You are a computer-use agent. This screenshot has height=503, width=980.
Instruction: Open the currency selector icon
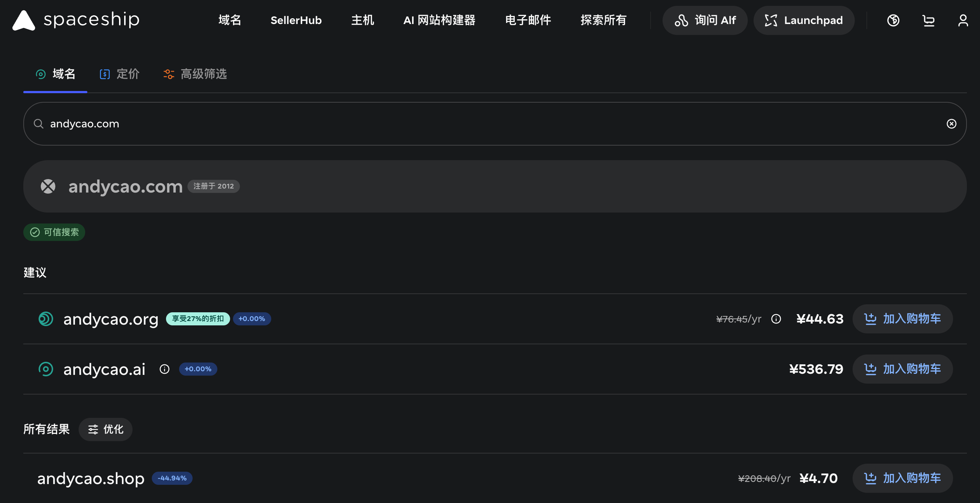(x=893, y=20)
